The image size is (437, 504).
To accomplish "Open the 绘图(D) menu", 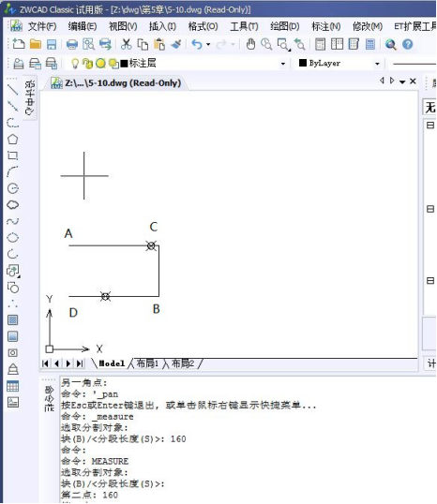I will coord(285,26).
